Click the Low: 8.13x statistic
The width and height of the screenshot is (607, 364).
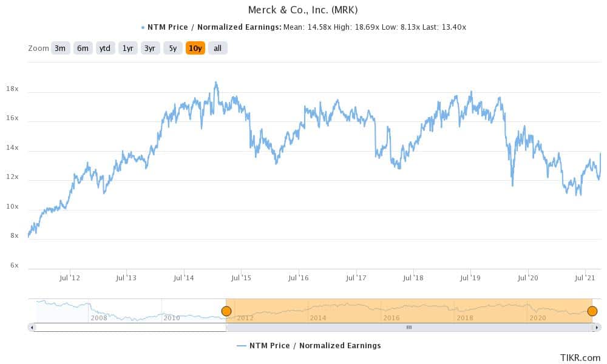401,27
